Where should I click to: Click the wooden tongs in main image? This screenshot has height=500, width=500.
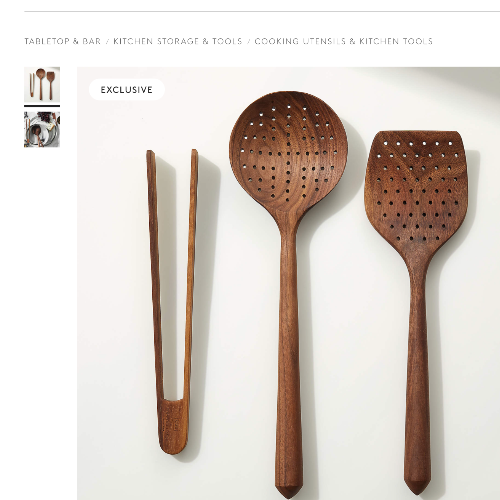point(172,302)
